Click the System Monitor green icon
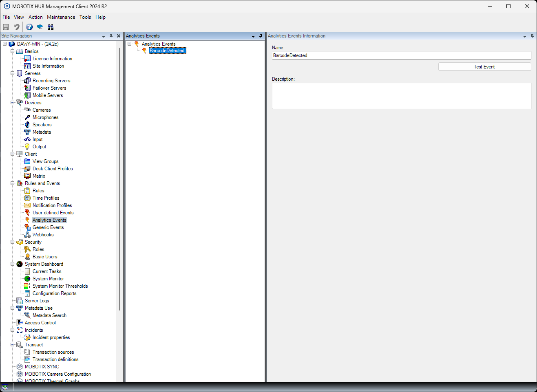The height and width of the screenshot is (392, 537). click(27, 279)
